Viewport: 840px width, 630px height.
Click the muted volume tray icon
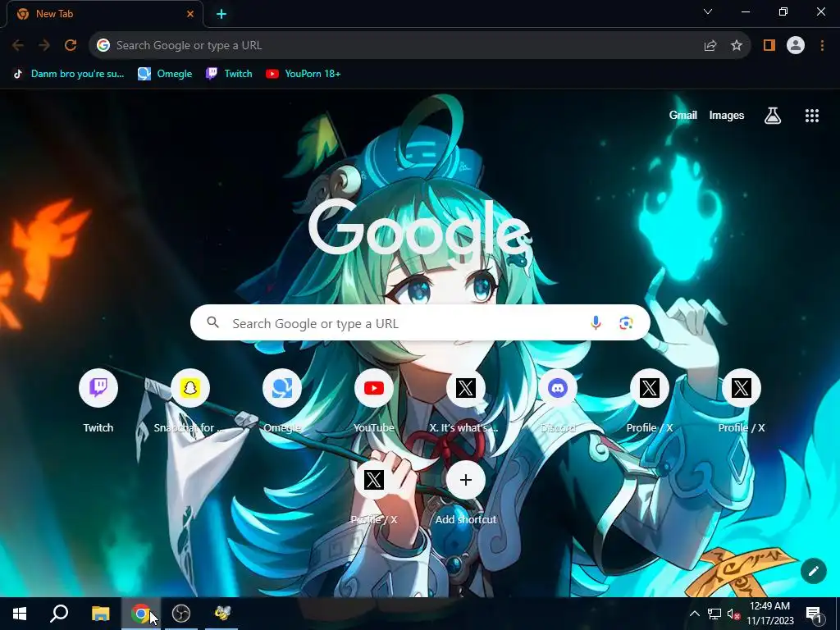[x=734, y=614]
